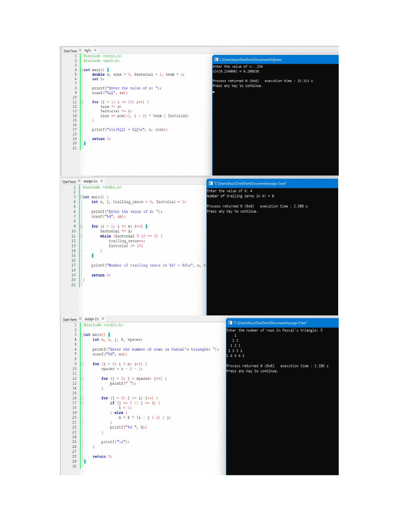The image size is (399, 532).
Task: Click 'Enter the number of rows in Pascal's triangle: 5'
Action: [274, 330]
